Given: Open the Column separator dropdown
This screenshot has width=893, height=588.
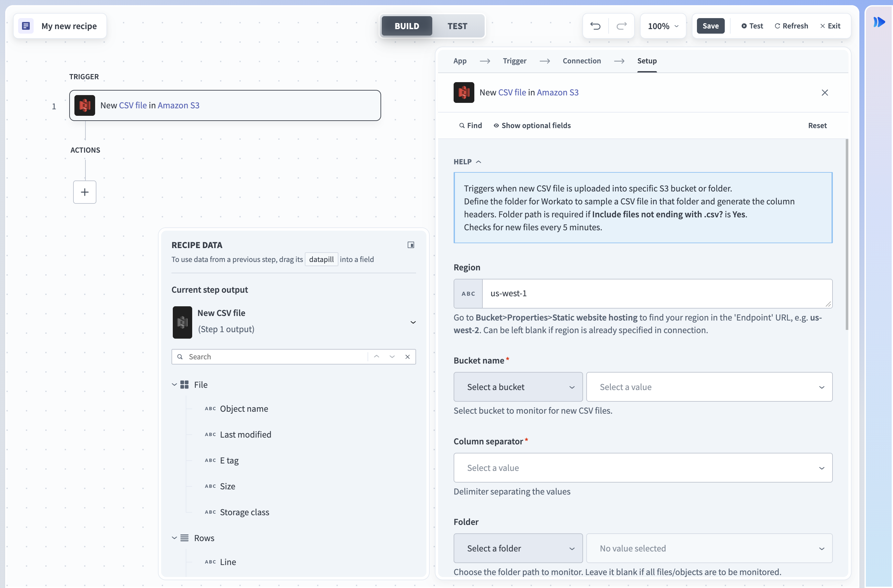Looking at the screenshot, I should (643, 468).
